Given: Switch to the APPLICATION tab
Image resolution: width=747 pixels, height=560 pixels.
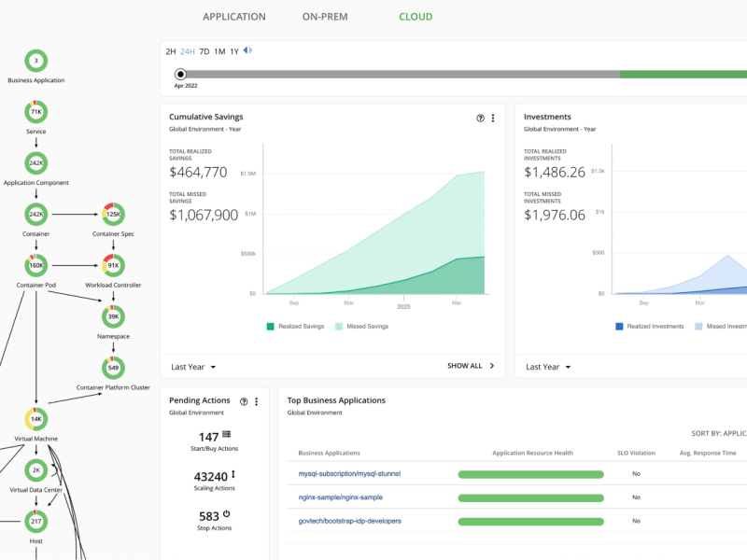Looking at the screenshot, I should point(234,16).
